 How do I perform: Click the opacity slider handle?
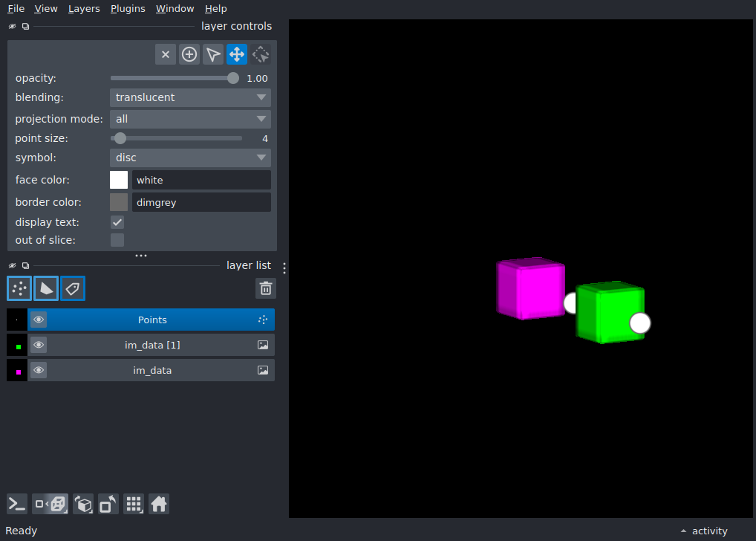(233, 78)
